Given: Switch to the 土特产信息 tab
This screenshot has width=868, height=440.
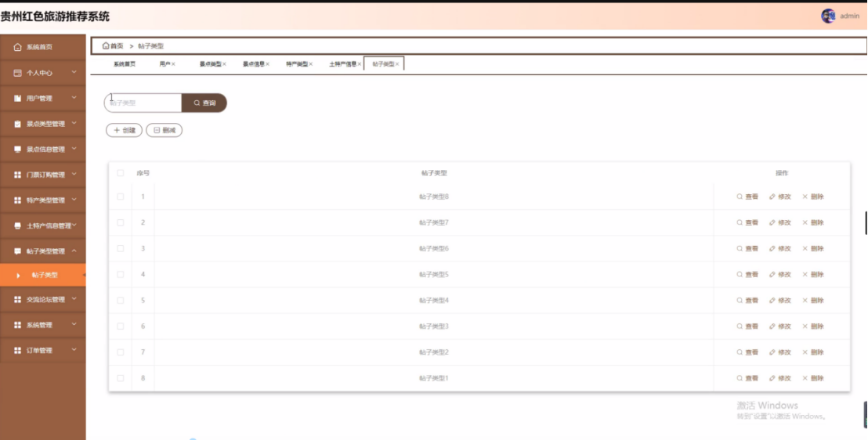Looking at the screenshot, I should (x=342, y=64).
